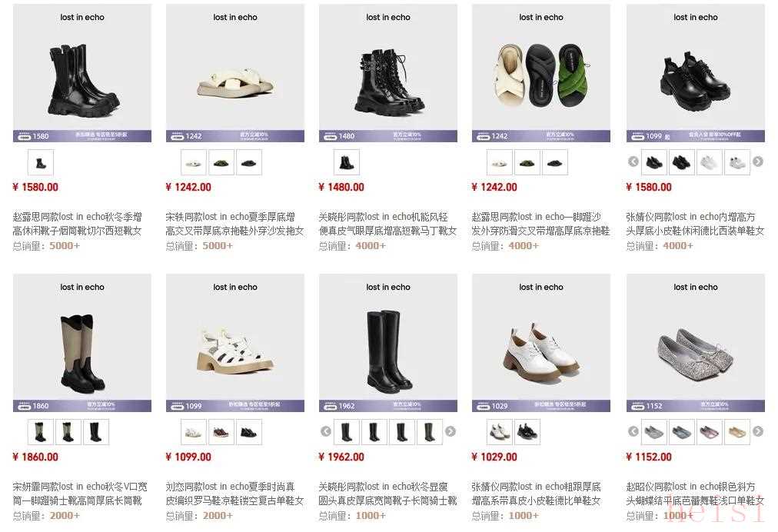Select pink ballet flat color swatch
Viewport: 778px width, 532px height.
click(710, 432)
